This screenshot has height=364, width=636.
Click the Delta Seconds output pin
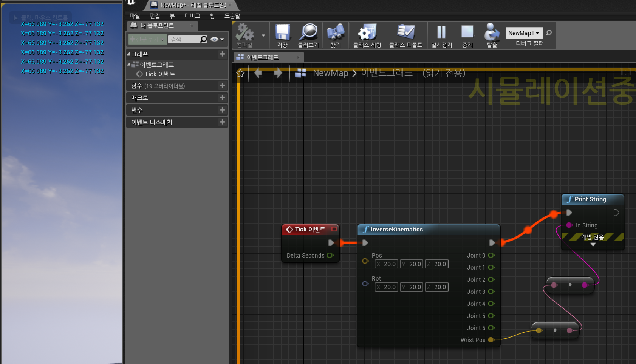pos(330,255)
